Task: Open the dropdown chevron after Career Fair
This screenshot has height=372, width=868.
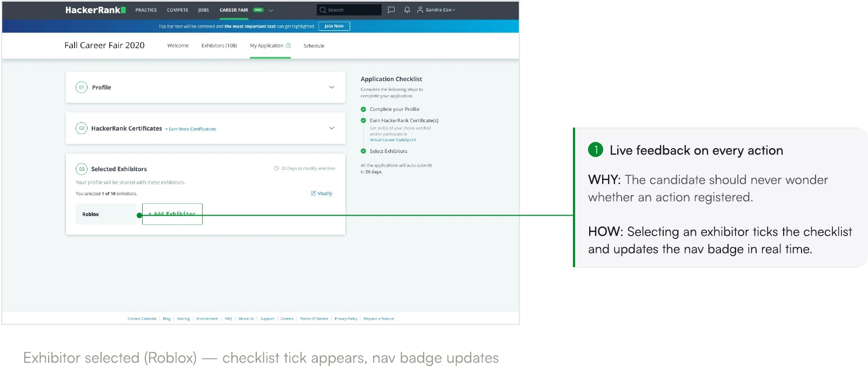Action: 271,10
